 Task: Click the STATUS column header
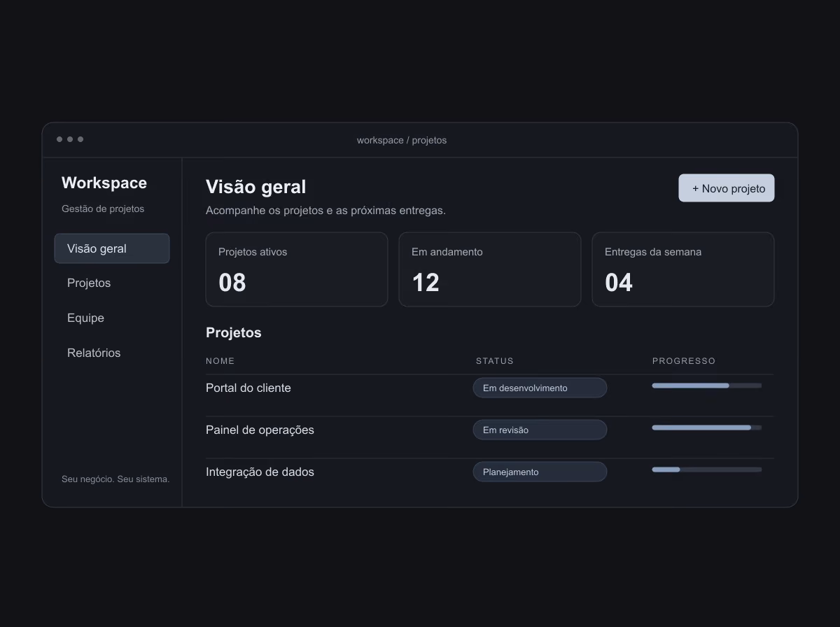coord(495,361)
